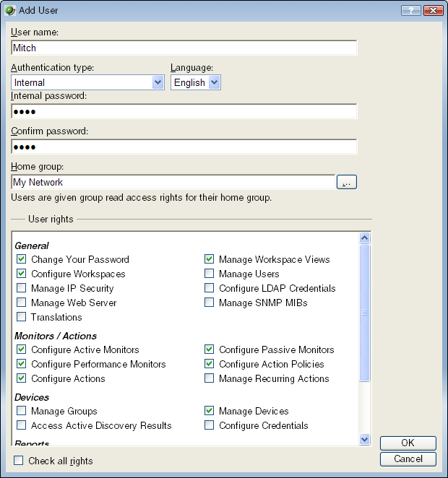The width and height of the screenshot is (448, 478).
Task: Click the Cancel button
Action: 408,459
